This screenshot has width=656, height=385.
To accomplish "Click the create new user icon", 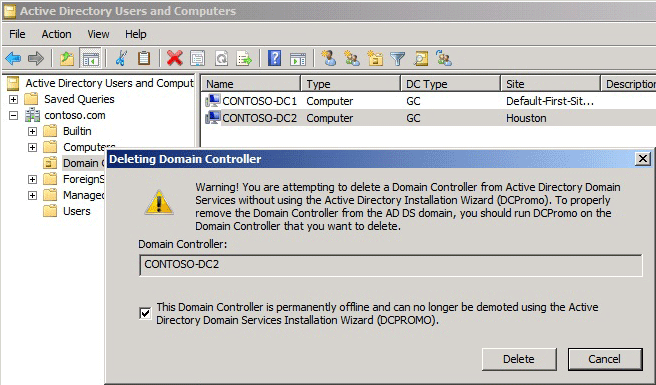I will pyautogui.click(x=328, y=58).
